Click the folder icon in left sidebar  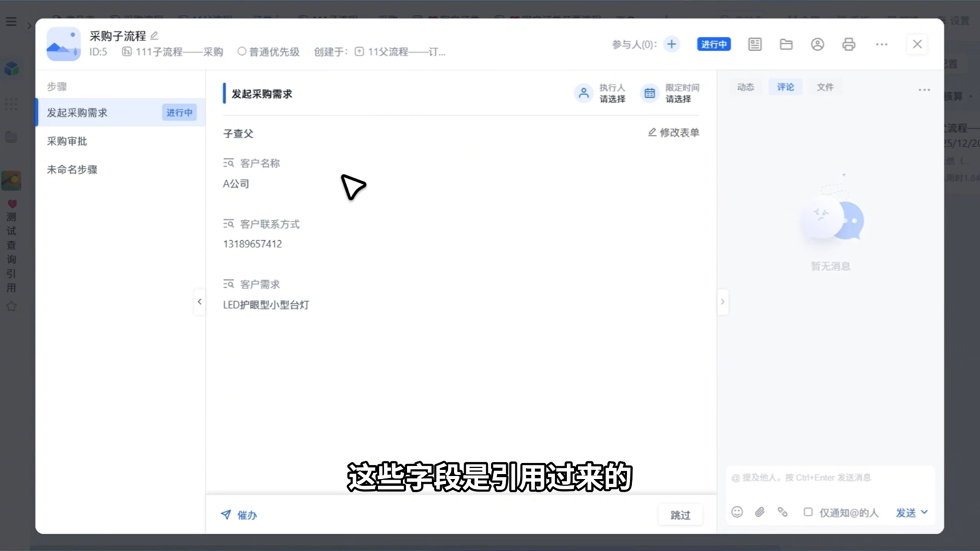click(11, 137)
